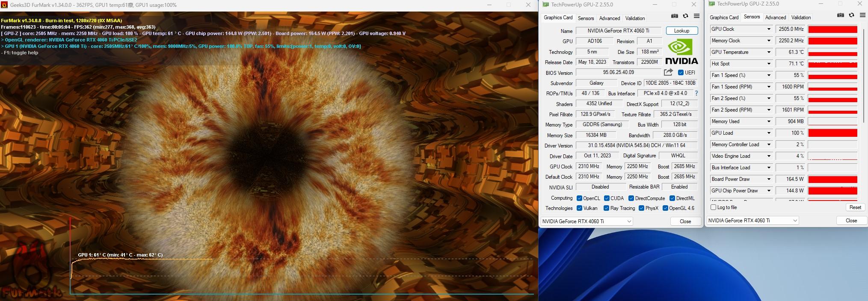
Task: Open the Memory Clock sensor dropdown
Action: (x=769, y=41)
